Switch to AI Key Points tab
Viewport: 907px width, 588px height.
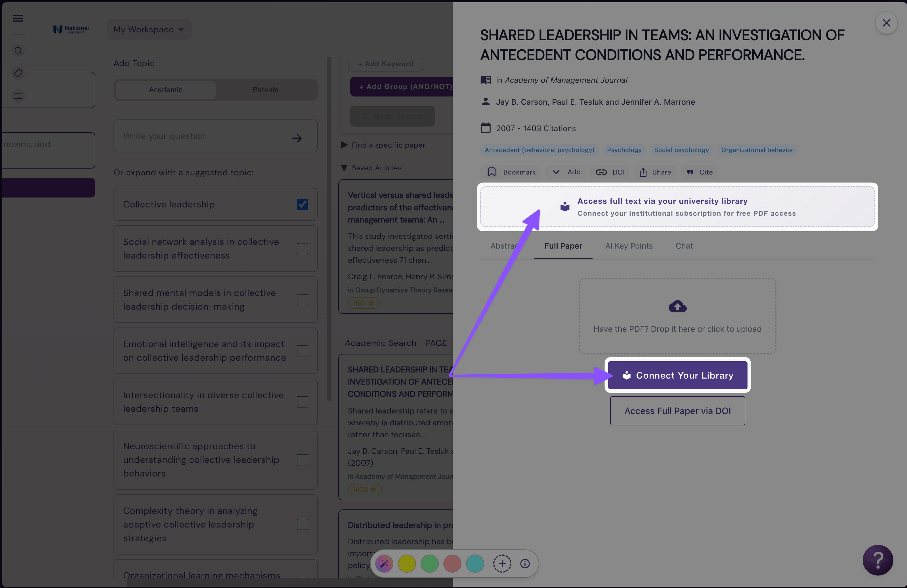[x=629, y=246]
